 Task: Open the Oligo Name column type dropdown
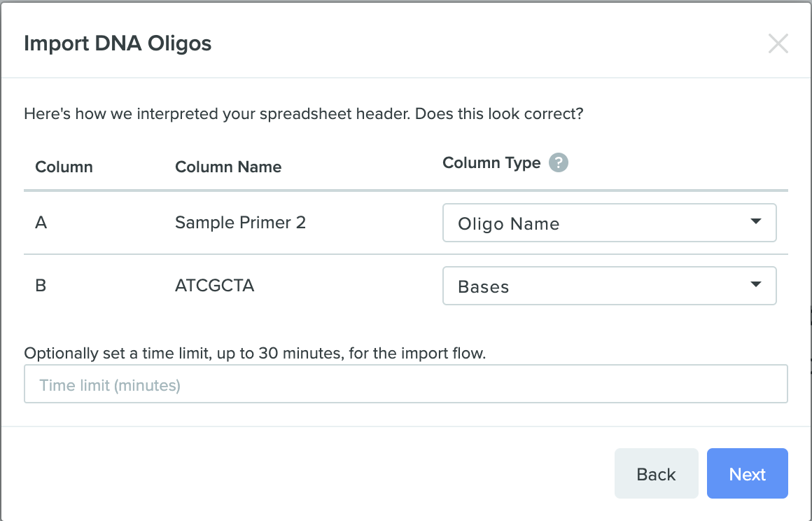(x=609, y=223)
